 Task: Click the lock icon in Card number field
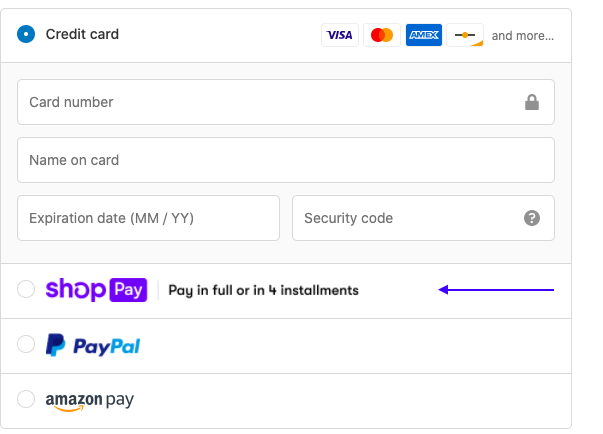pyautogui.click(x=532, y=102)
